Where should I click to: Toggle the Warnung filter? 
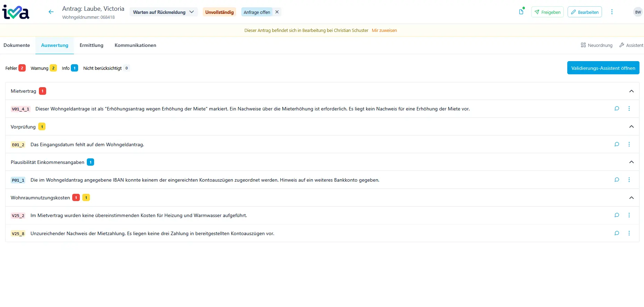point(43,68)
